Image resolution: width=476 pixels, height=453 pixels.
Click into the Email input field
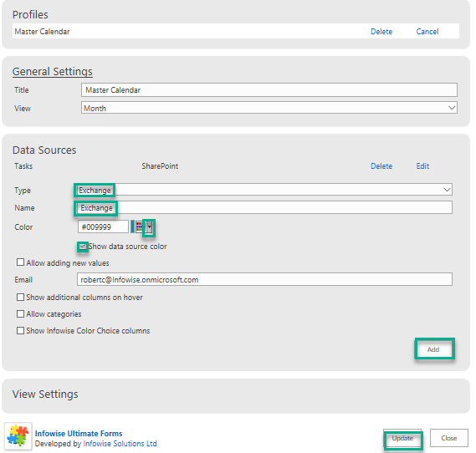264,279
